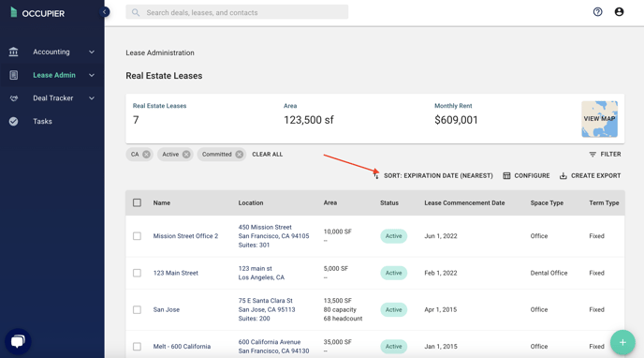Viewport: 644px width, 358px height.
Task: Go to Tasks in sidebar
Action: click(42, 121)
